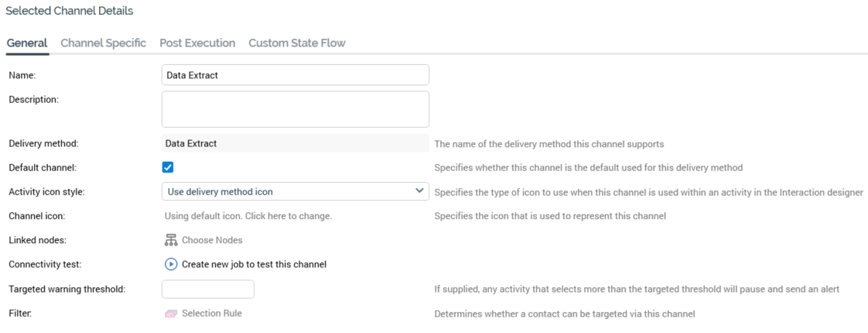Click the Choose Nodes link text
This screenshot has width=868, height=333.
click(212, 240)
